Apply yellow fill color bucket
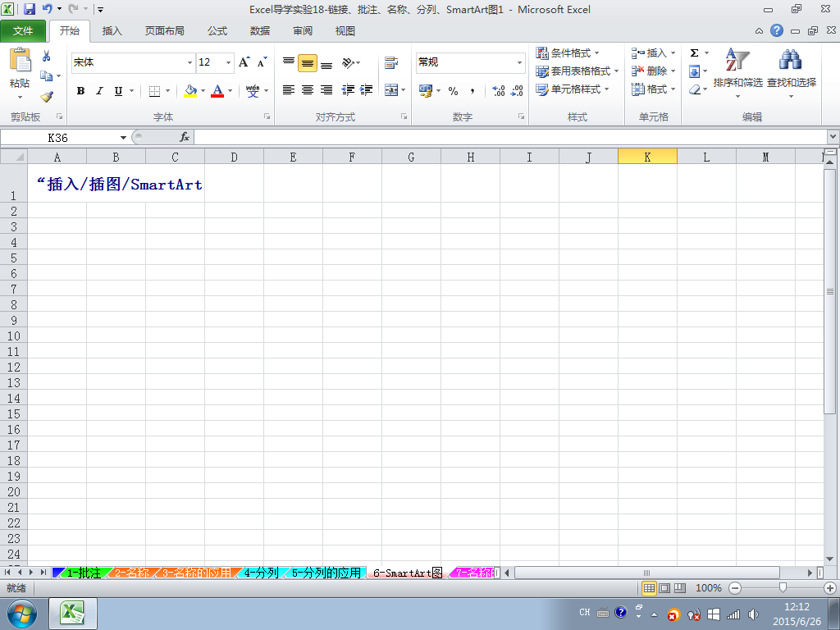Viewport: 840px width, 630px height. 190,91
